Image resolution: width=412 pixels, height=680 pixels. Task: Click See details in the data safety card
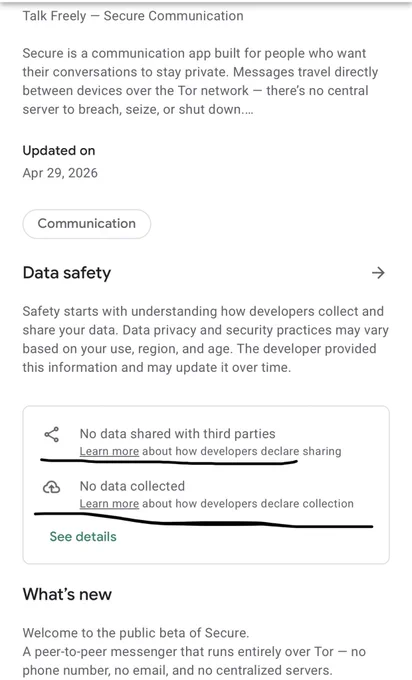[83, 537]
